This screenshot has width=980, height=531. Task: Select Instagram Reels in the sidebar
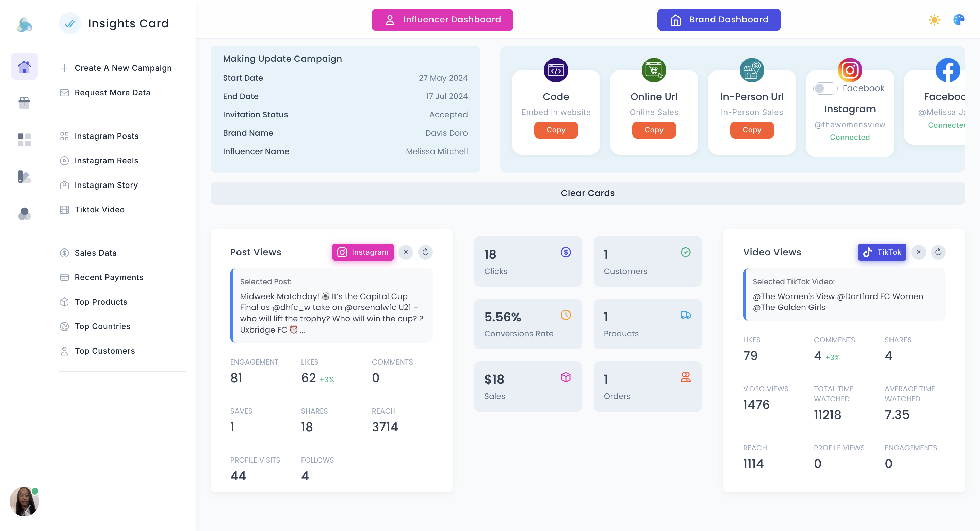pos(106,161)
